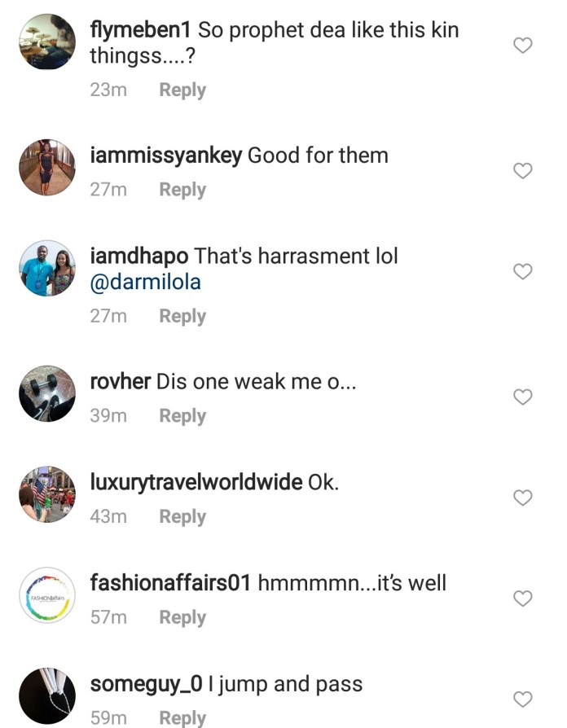This screenshot has height=728, width=567.
Task: Open rovher's dumbbell profile picture
Action: click(47, 393)
